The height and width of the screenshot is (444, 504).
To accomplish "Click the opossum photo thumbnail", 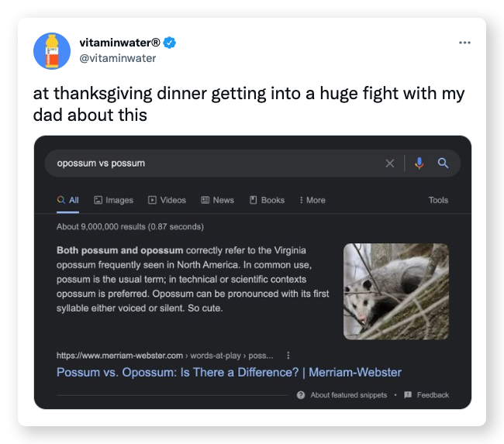I will coord(395,291).
